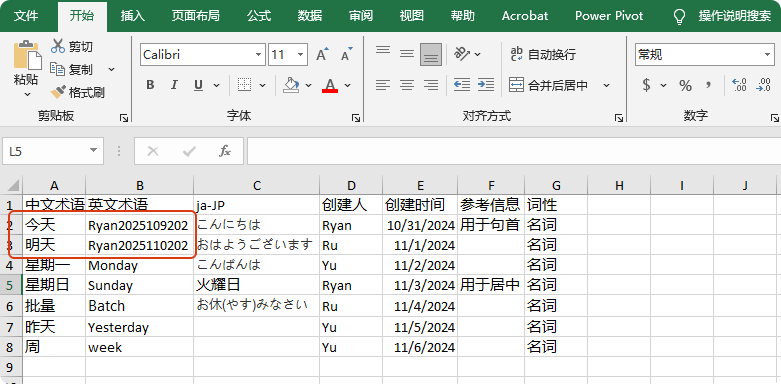Screen dimensions: 781x384
Task: Click the insert function fx icon
Action: pyautogui.click(x=225, y=151)
